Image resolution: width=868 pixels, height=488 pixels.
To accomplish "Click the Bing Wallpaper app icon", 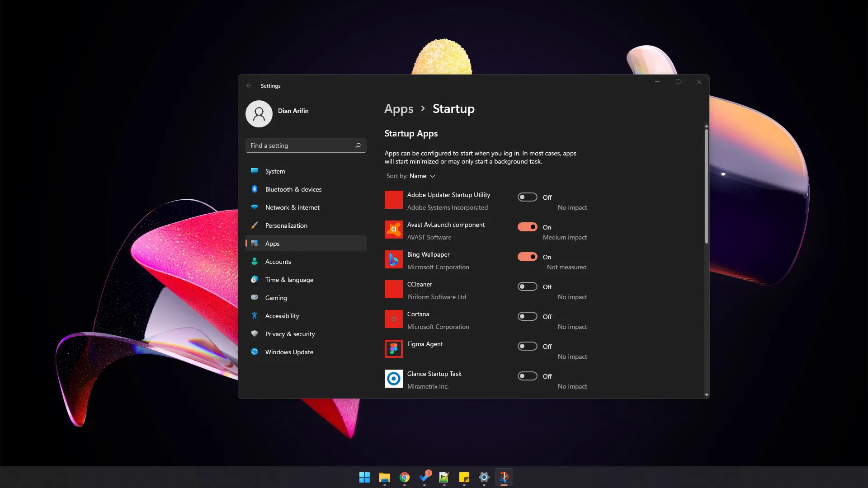I will coord(393,259).
